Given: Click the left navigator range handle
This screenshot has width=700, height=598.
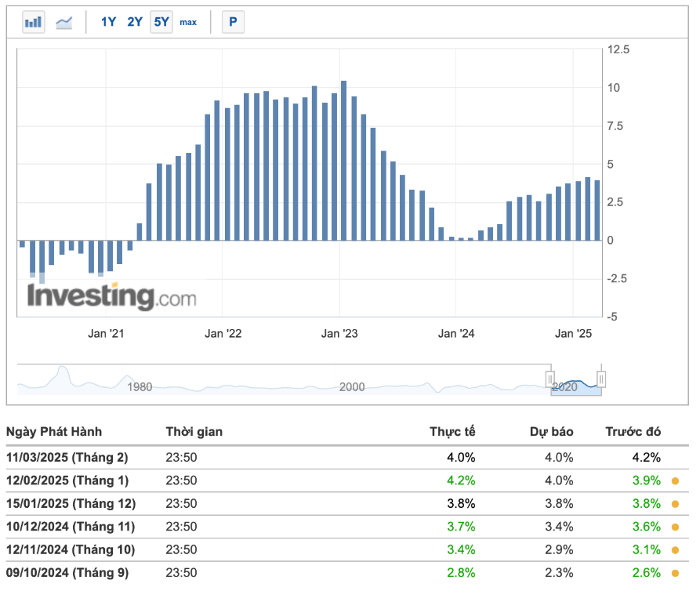Looking at the screenshot, I should tap(550, 379).
